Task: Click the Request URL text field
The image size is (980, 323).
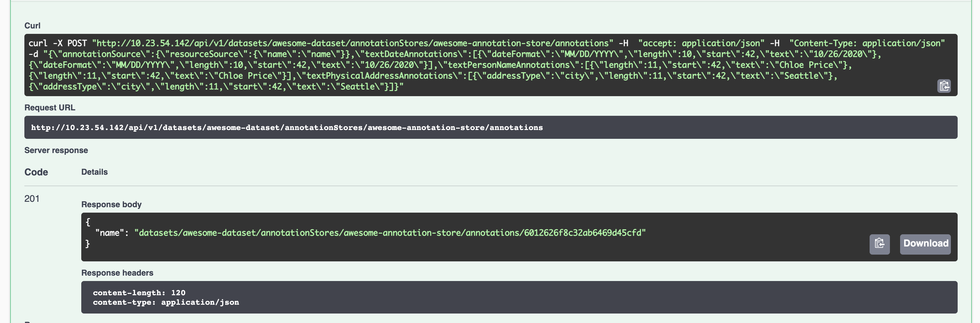Action: pyautogui.click(x=491, y=127)
